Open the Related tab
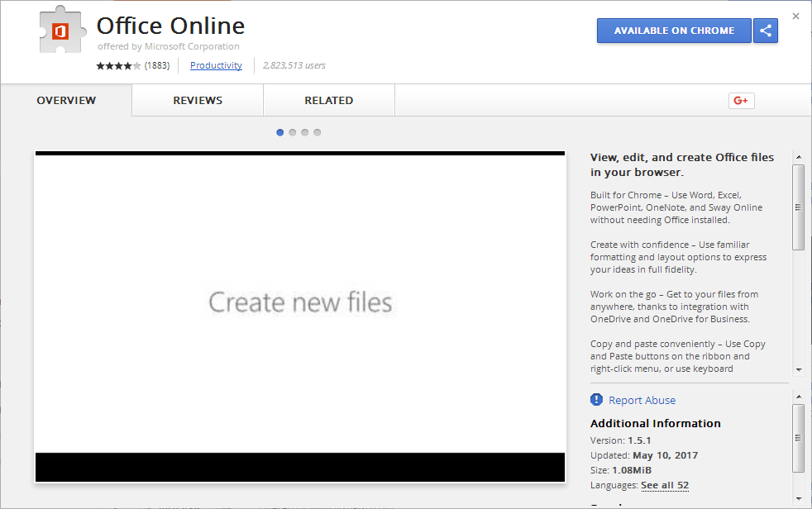The image size is (812, 509). point(329,100)
